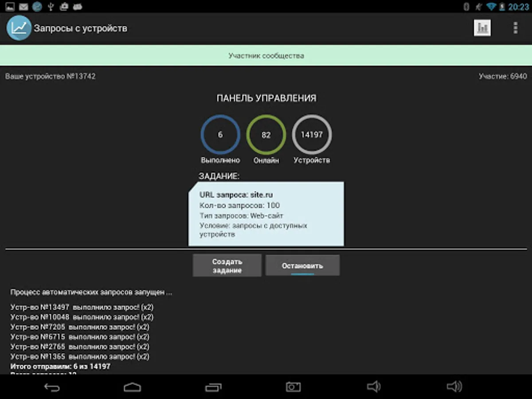Image resolution: width=532 pixels, height=399 pixels.
Task: Tap log line Устр-во №10048
Action: pos(82,317)
